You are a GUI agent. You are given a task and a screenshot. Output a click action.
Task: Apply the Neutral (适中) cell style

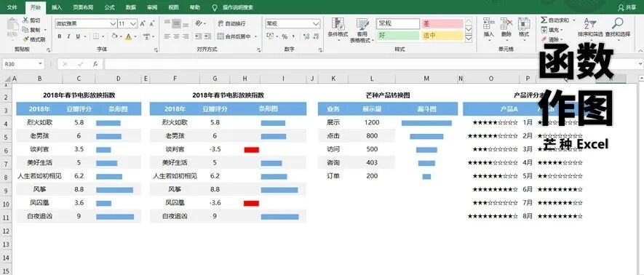[442, 36]
